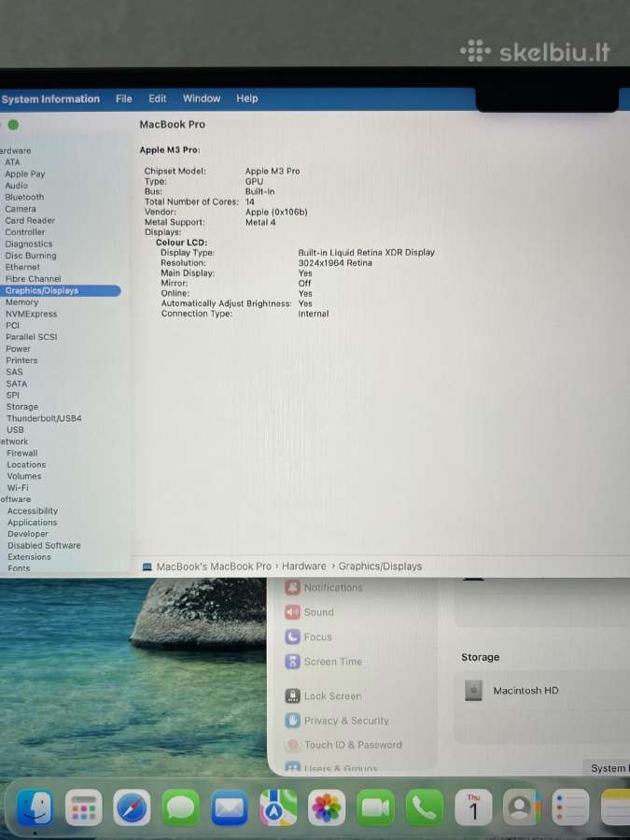The width and height of the screenshot is (630, 840).
Task: Select Ethernet in sidebar
Action: coord(22,267)
